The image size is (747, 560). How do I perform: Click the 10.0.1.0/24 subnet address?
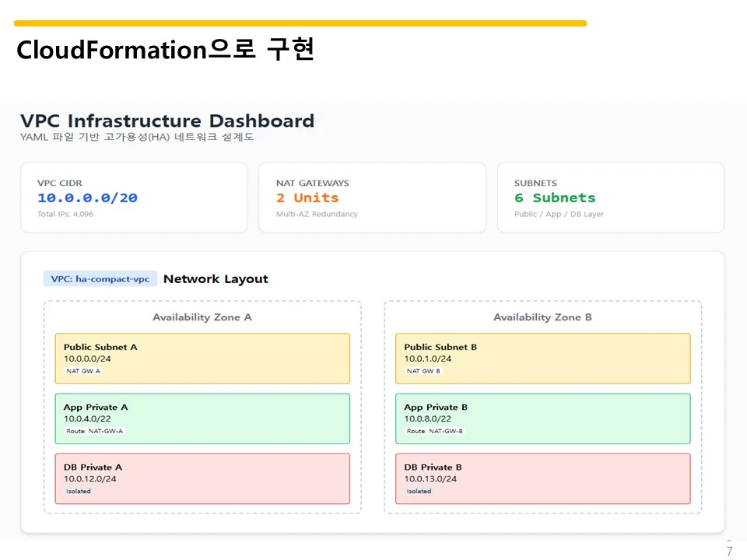coord(428,359)
